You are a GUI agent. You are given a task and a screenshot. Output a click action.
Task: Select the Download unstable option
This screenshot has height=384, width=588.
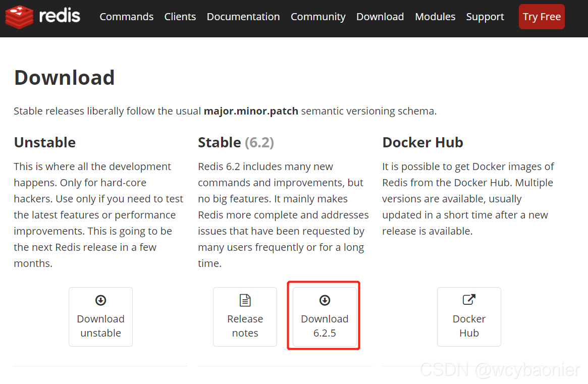100,317
